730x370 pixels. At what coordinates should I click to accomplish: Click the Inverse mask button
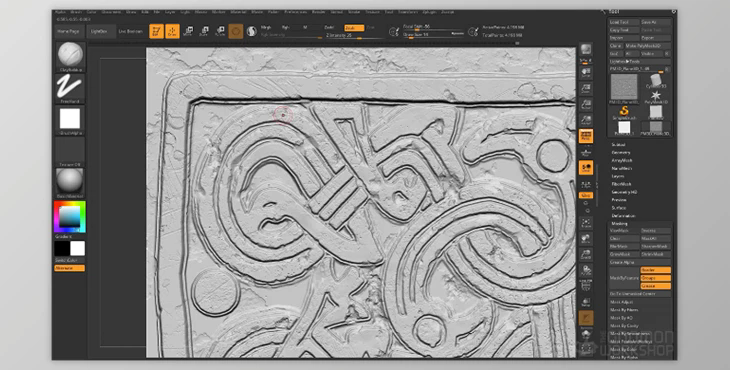(656, 230)
